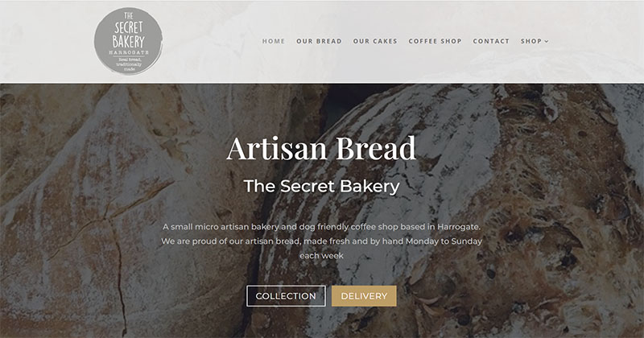Click The Secret Bakery circular logo
This screenshot has height=338, width=644.
[x=128, y=41]
